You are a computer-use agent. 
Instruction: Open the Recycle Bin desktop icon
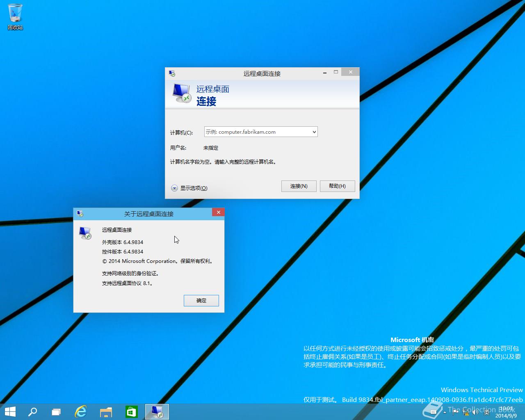point(15,16)
